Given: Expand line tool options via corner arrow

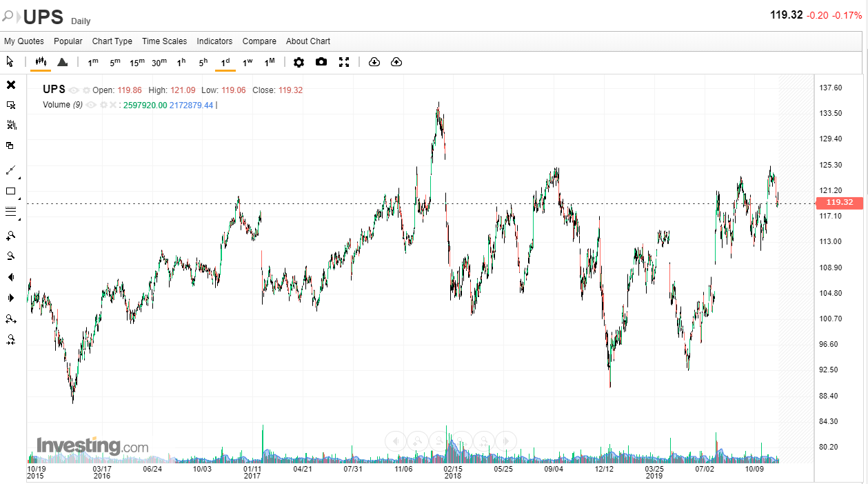Looking at the screenshot, I should tap(19, 177).
